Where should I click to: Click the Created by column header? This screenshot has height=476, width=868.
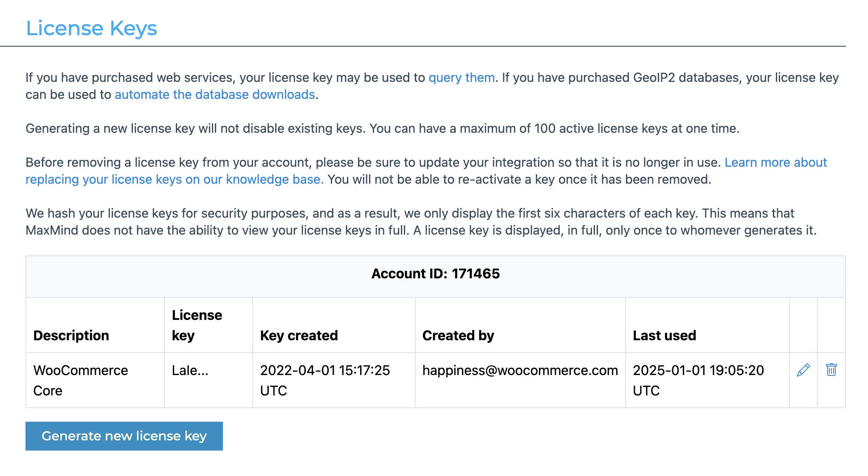(x=458, y=335)
